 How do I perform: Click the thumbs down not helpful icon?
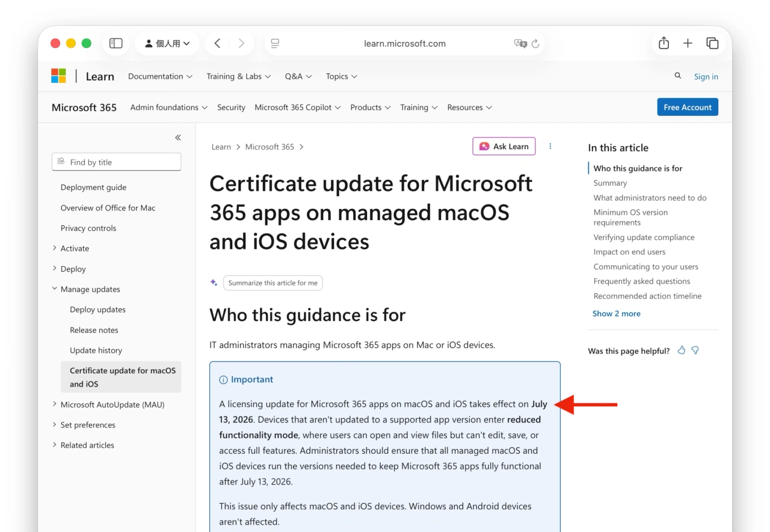695,350
